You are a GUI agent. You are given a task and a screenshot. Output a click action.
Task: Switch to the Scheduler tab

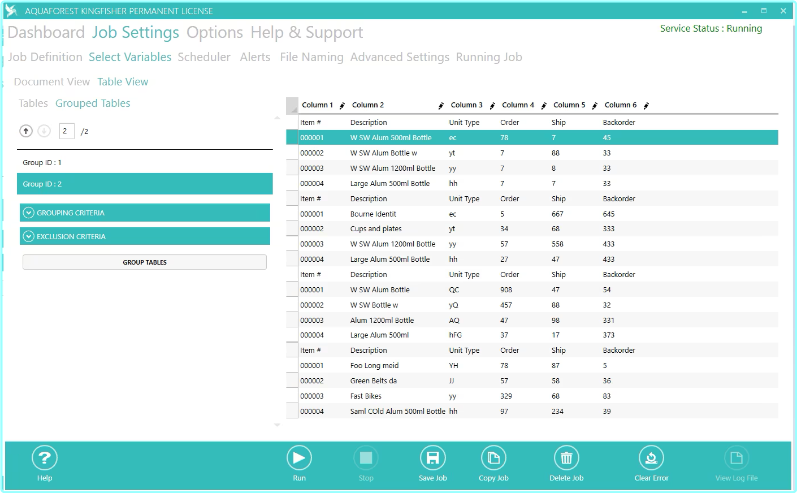point(204,57)
